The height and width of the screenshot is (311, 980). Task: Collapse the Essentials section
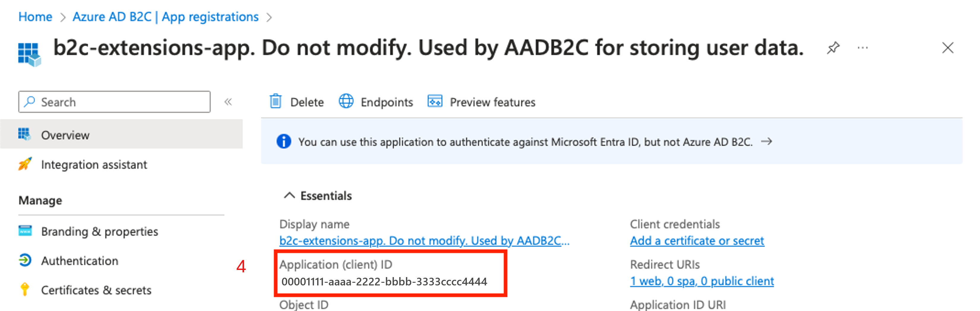click(290, 195)
